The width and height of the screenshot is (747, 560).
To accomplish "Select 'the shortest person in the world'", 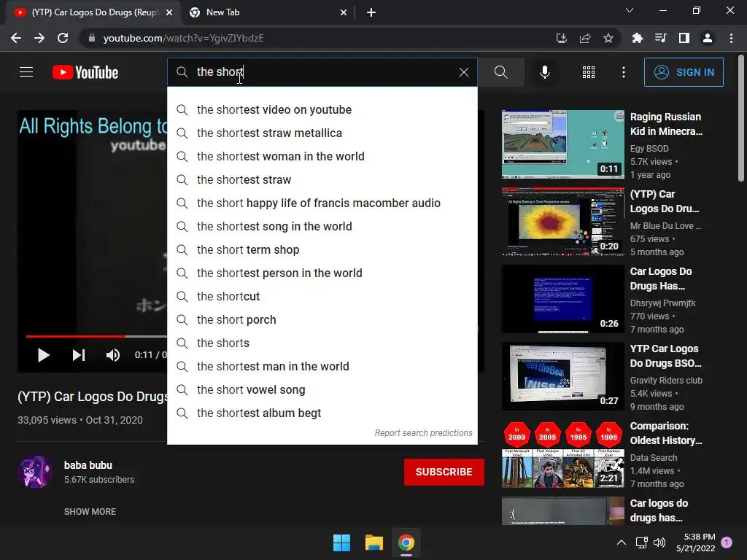I will tap(322, 273).
